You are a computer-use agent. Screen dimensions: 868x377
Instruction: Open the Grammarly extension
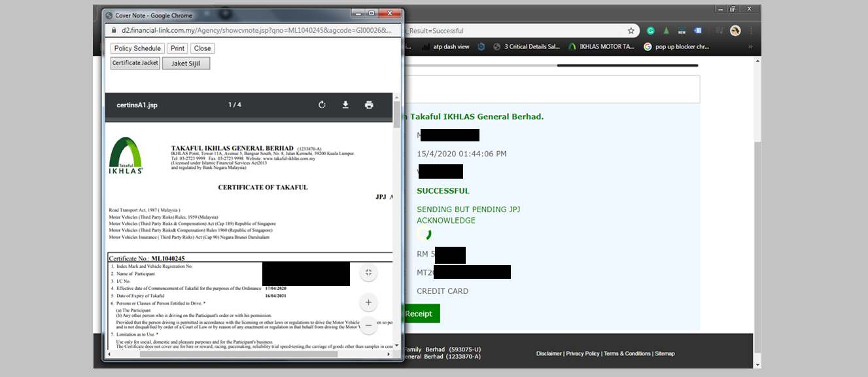click(651, 31)
